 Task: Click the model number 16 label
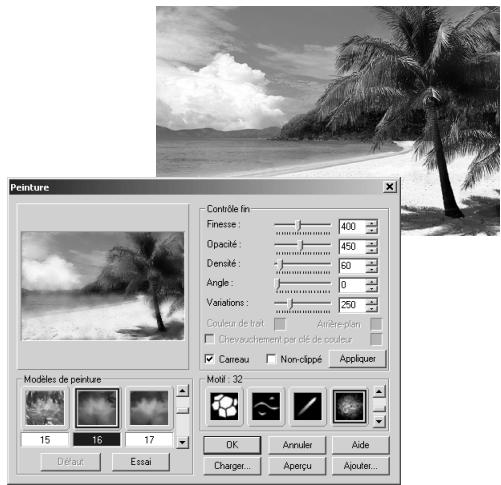point(97,440)
